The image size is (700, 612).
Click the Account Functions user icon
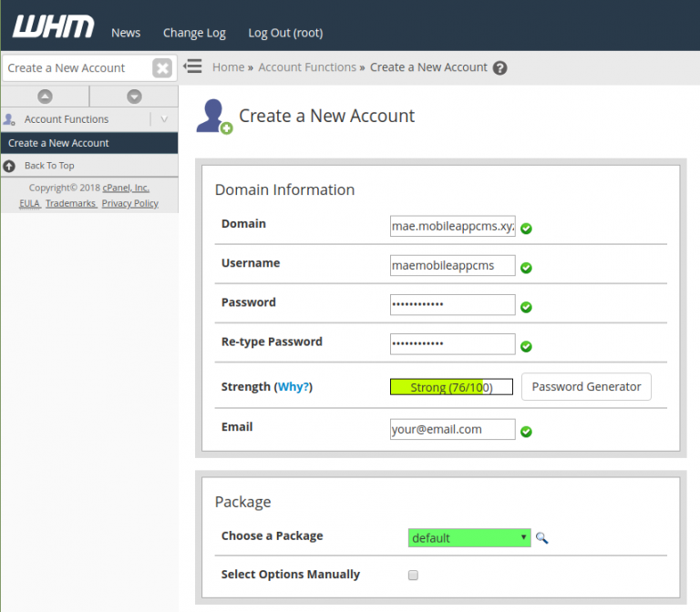tap(10, 119)
